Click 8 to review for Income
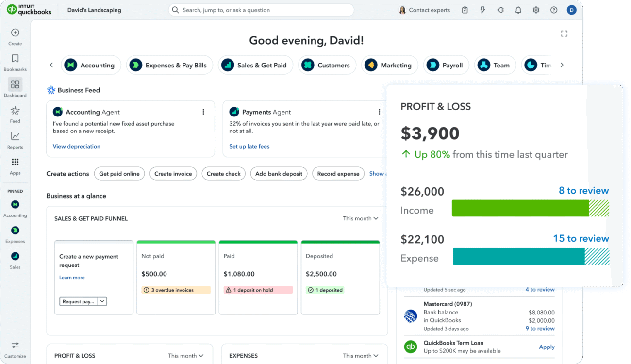Viewport: 631px width, 364px height. pos(583,190)
